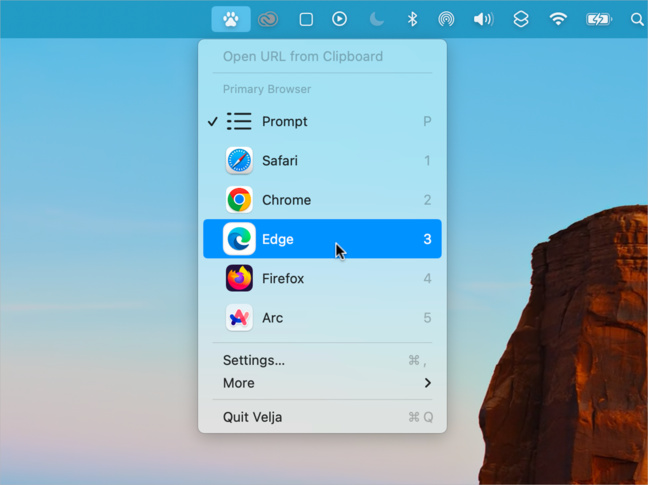Open URL from Clipboard
648x485 pixels.
tap(322, 56)
